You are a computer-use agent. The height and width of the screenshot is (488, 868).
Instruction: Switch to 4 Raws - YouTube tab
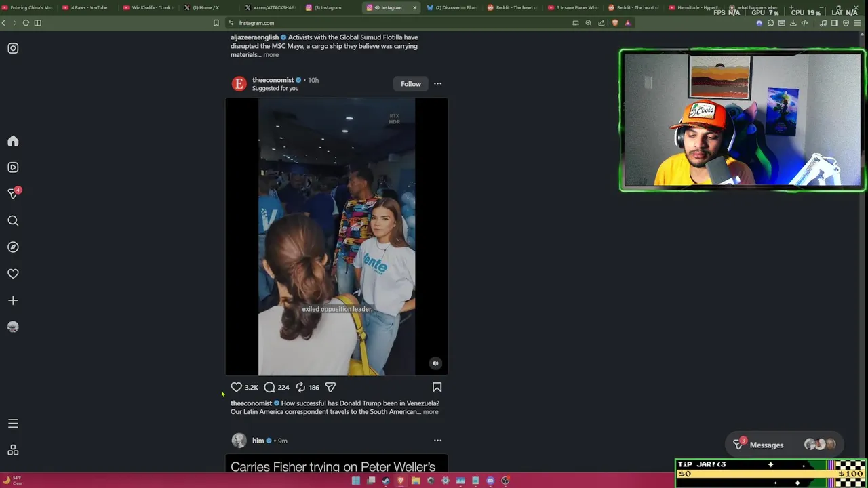click(x=87, y=7)
